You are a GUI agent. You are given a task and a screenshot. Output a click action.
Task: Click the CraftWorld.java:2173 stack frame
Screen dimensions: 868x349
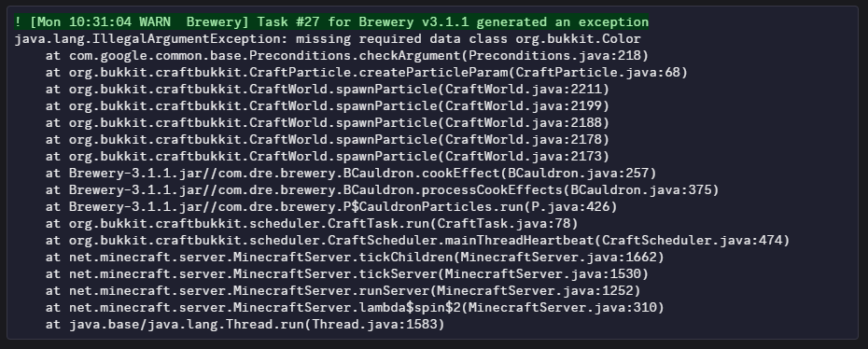(x=328, y=157)
